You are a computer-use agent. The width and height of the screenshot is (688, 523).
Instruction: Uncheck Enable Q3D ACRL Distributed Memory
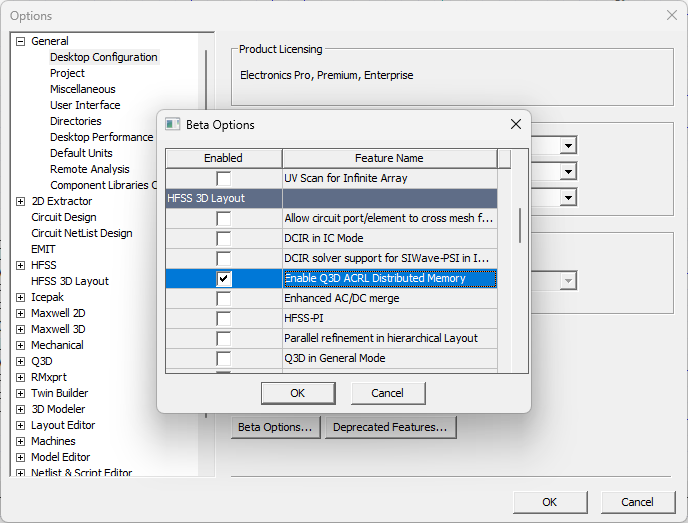point(224,278)
